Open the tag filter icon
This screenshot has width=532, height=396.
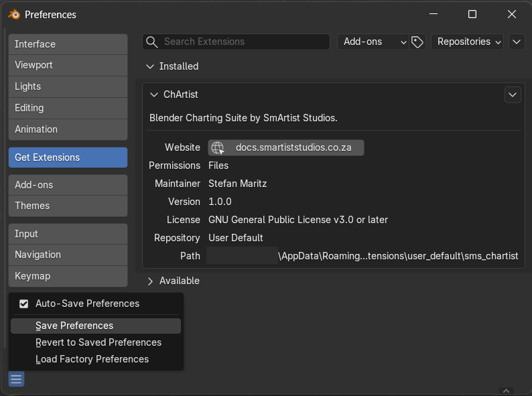coord(417,42)
